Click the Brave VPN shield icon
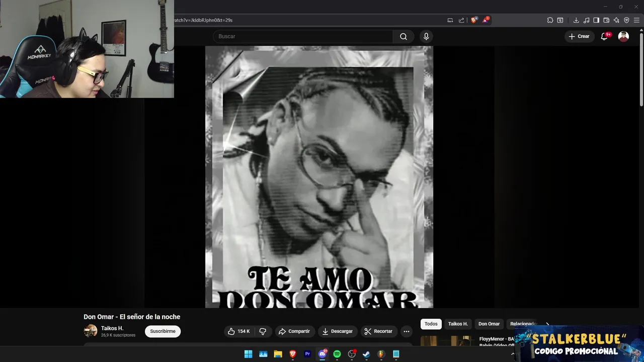Viewport: 644px width, 362px height. [x=626, y=20]
